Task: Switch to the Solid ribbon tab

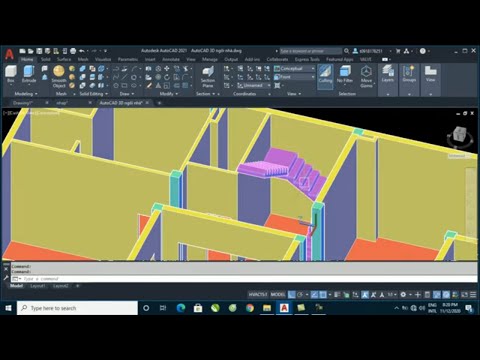Action: coord(46,59)
